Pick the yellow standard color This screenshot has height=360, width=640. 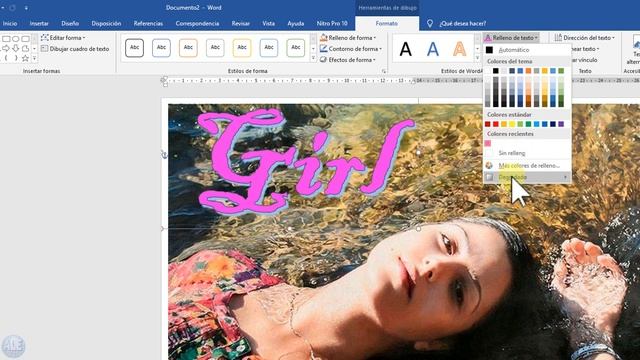[512, 124]
